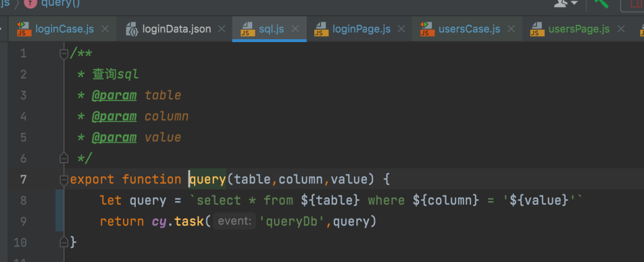The image size is (644, 262).
Task: Click the fold marker on line 6
Action: [x=63, y=158]
